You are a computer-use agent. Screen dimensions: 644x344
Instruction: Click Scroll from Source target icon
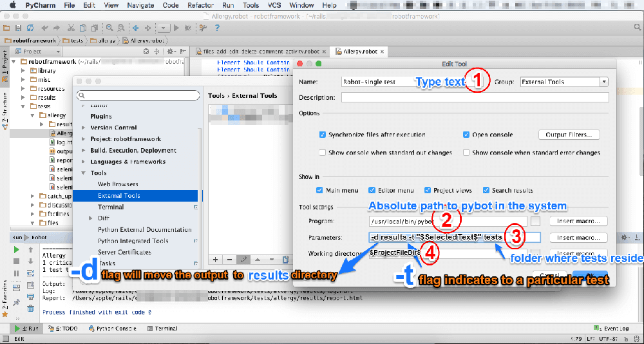tap(146, 52)
